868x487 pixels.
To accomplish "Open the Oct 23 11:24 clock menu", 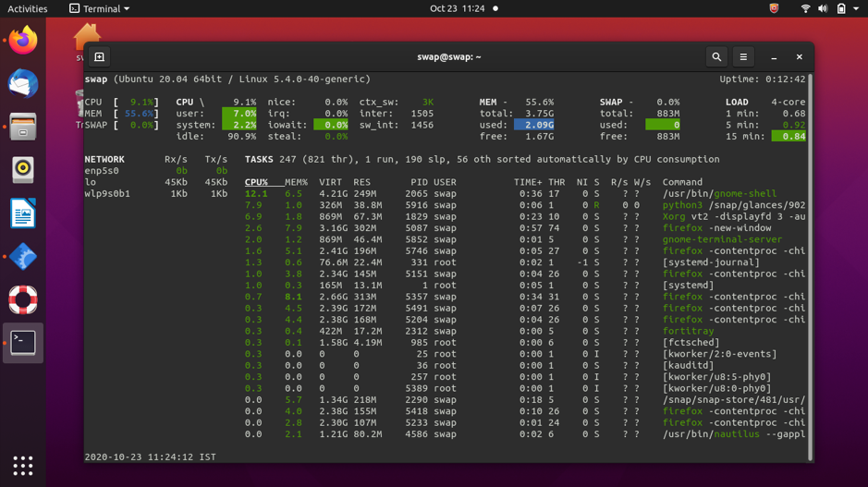I will coord(458,8).
